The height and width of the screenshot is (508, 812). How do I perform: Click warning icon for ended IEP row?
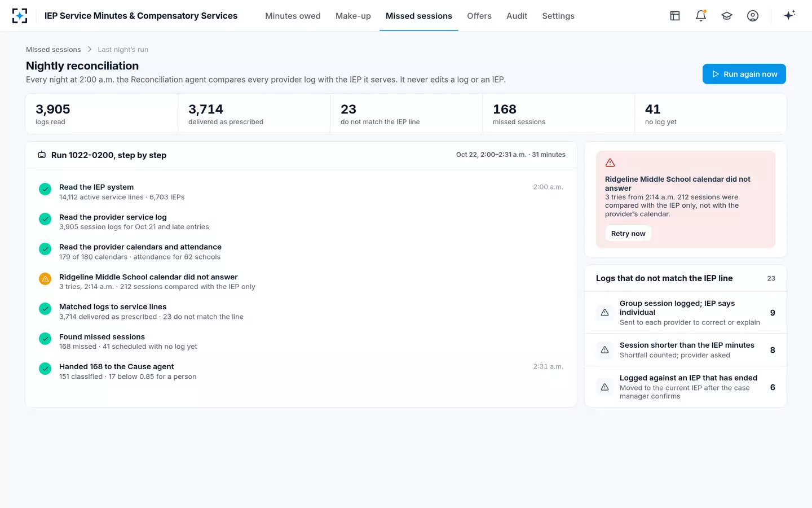(x=604, y=387)
